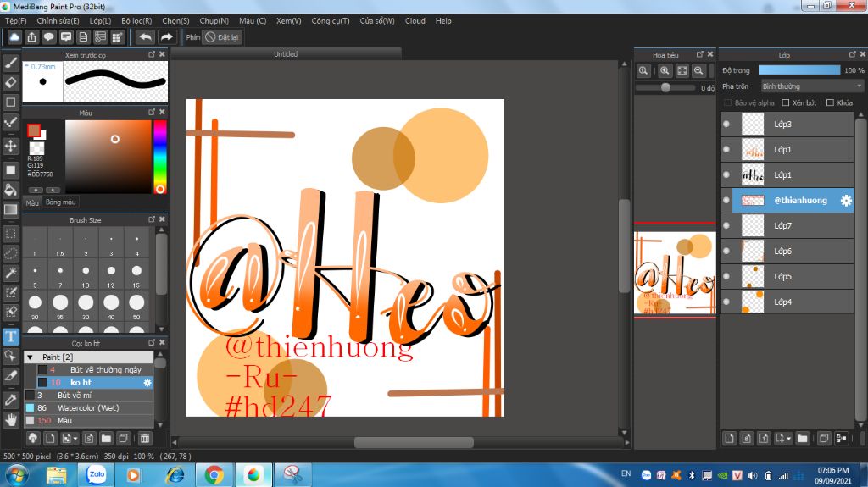Open the Cloud menu
The height and width of the screenshot is (487, 868).
click(x=415, y=20)
